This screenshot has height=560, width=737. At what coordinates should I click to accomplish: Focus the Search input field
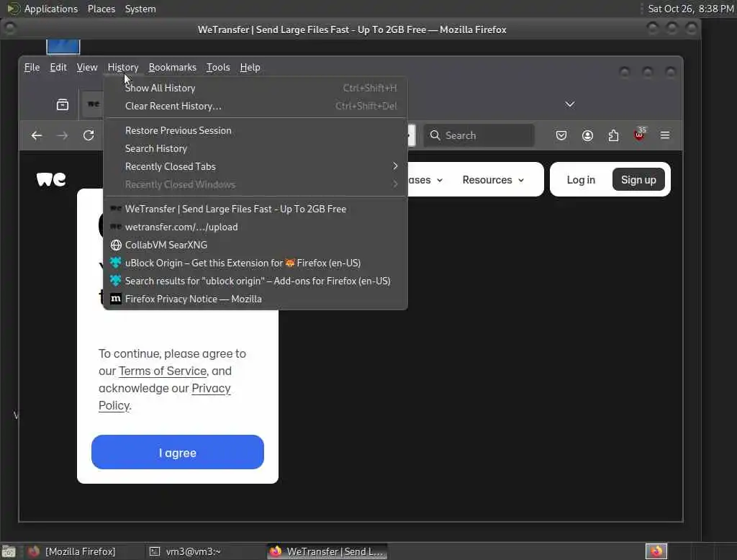pyautogui.click(x=479, y=135)
